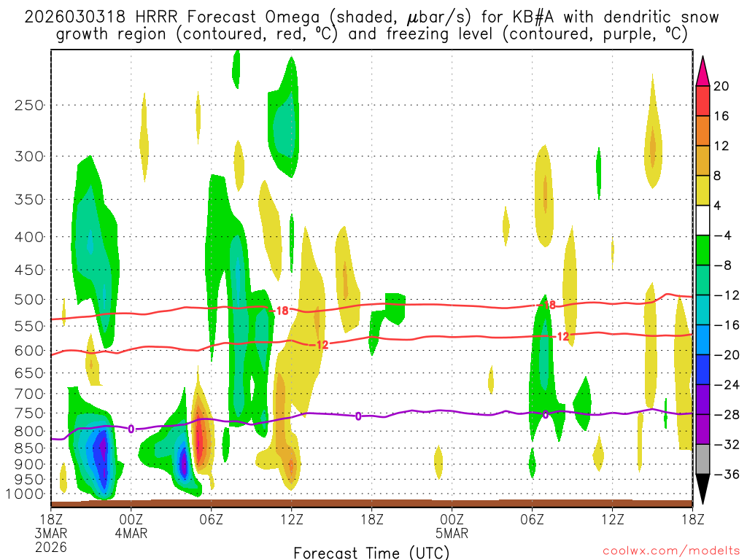Select the 750 pressure level label
This screenshot has width=747, height=560.
click(29, 413)
